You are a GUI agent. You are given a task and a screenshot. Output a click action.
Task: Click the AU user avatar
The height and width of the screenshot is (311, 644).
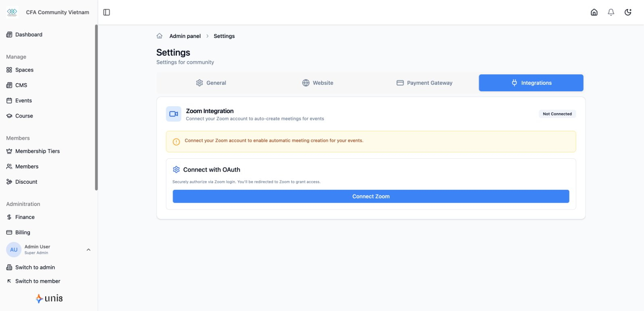pos(14,250)
